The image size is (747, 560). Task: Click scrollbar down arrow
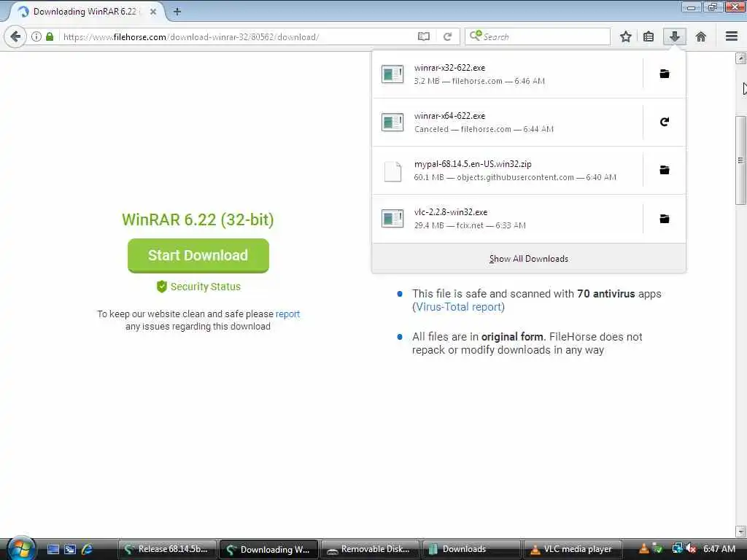point(740,531)
